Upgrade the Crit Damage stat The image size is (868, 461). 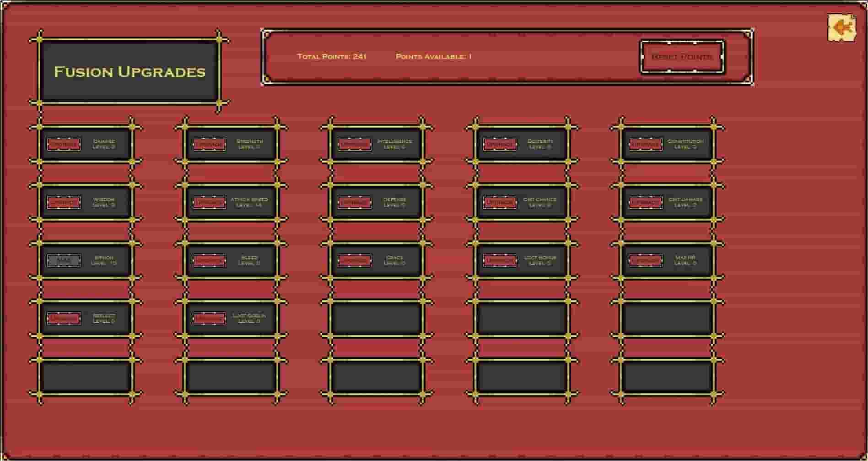click(x=645, y=202)
